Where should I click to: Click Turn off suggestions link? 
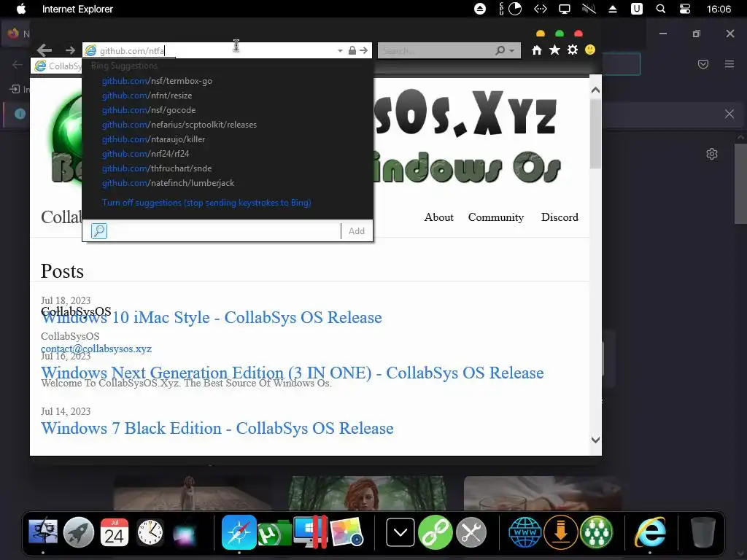(x=206, y=203)
